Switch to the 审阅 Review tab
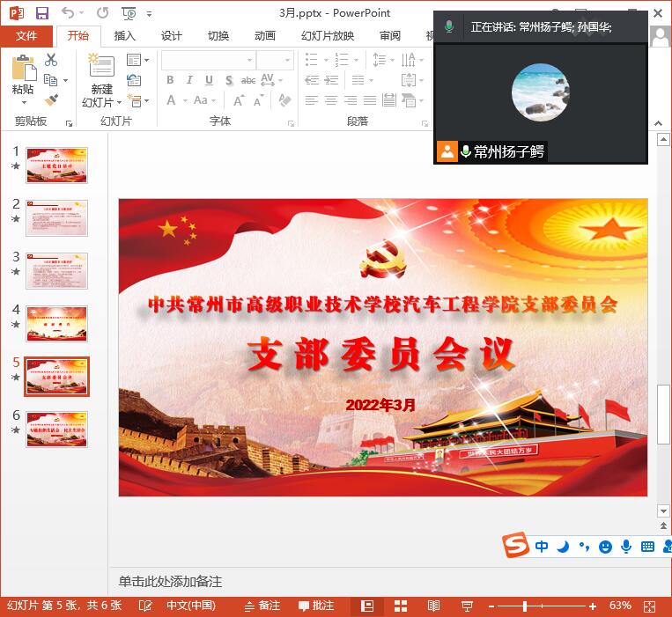This screenshot has width=672, height=617. coord(390,36)
